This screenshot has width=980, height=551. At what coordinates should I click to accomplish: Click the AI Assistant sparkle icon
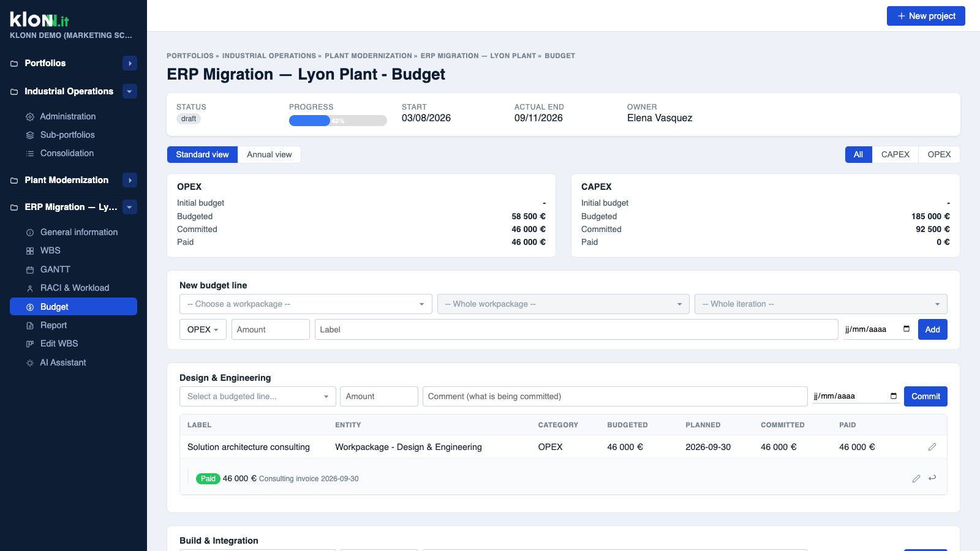click(x=29, y=363)
